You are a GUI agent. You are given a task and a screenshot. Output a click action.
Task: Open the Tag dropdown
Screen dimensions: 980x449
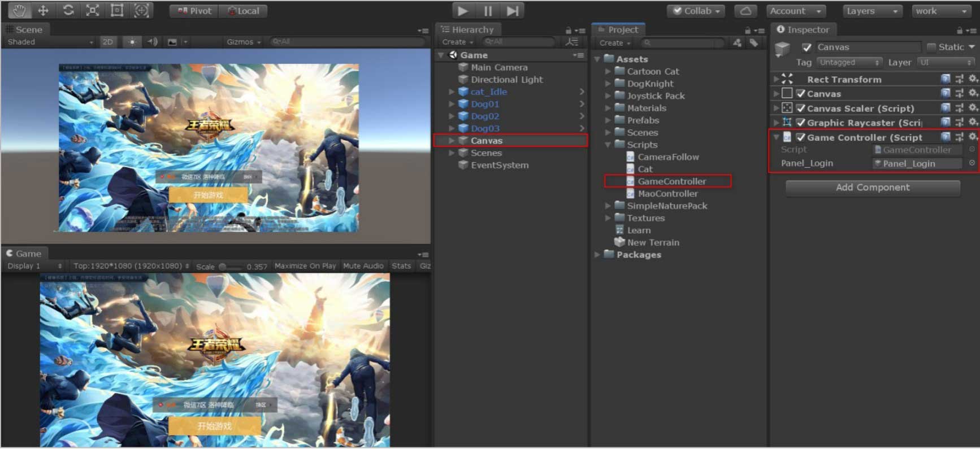point(849,63)
